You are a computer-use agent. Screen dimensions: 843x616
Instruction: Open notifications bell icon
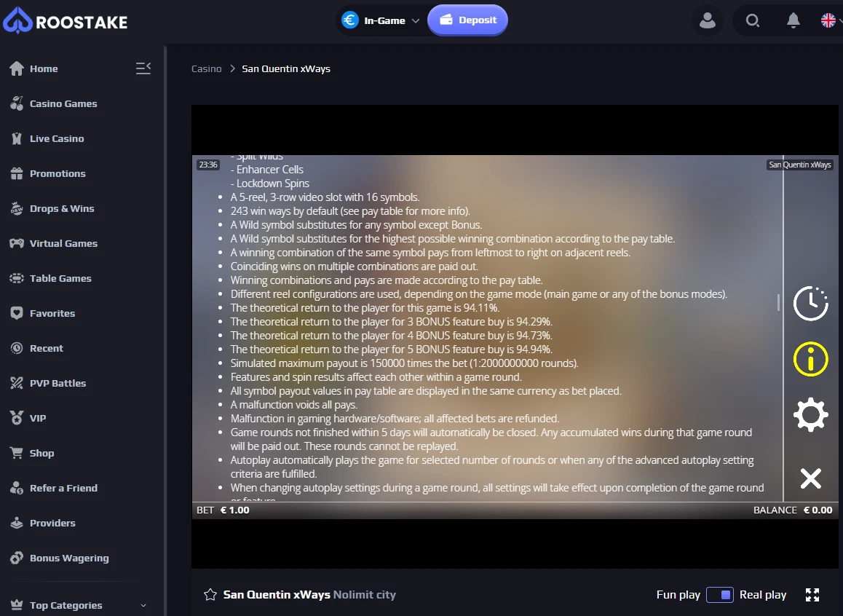tap(793, 20)
